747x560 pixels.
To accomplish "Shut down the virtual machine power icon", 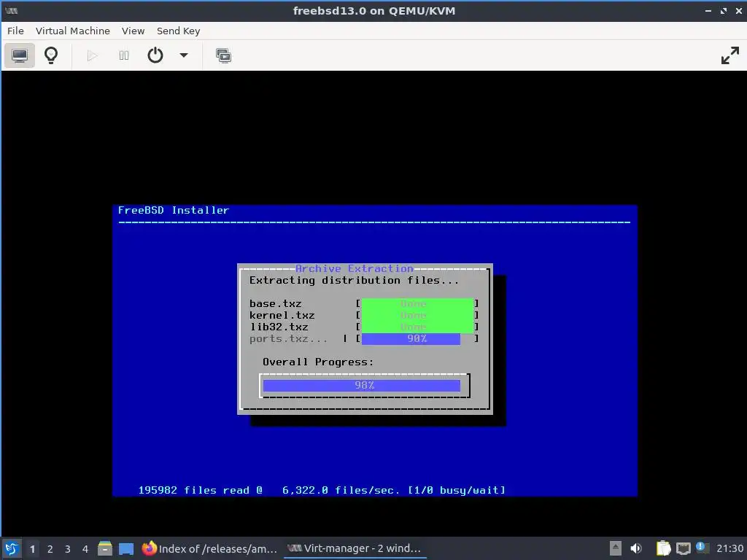I will [155, 55].
